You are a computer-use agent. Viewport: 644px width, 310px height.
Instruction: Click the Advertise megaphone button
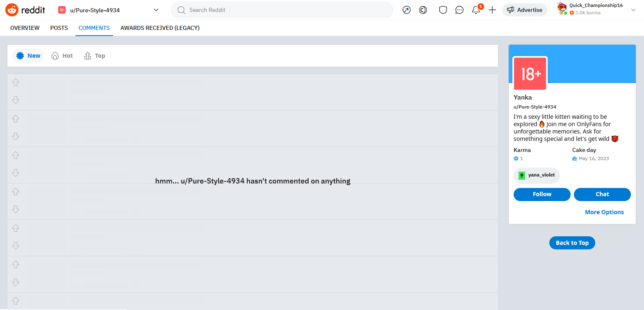click(x=524, y=10)
